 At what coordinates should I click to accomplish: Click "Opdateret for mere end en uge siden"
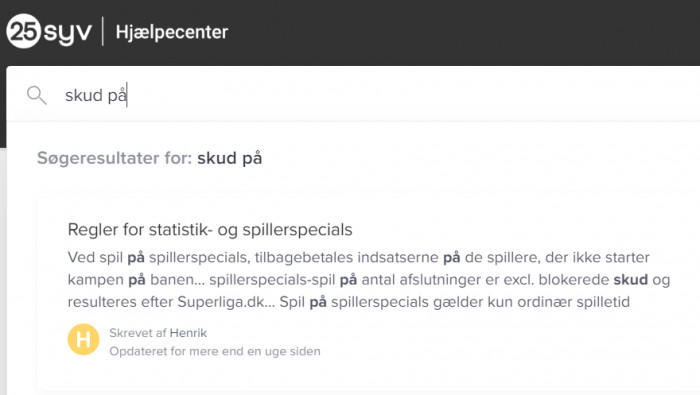click(215, 351)
